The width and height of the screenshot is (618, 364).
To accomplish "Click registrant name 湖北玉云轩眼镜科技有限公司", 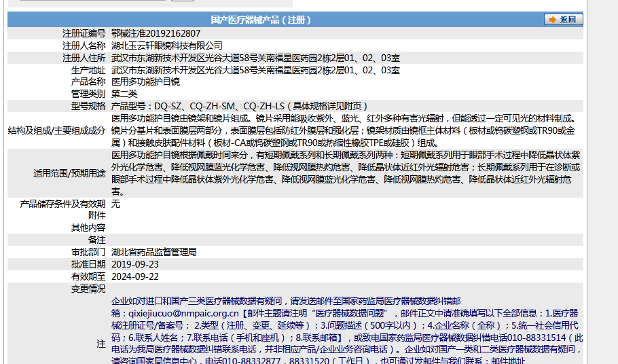I will click(x=166, y=45).
